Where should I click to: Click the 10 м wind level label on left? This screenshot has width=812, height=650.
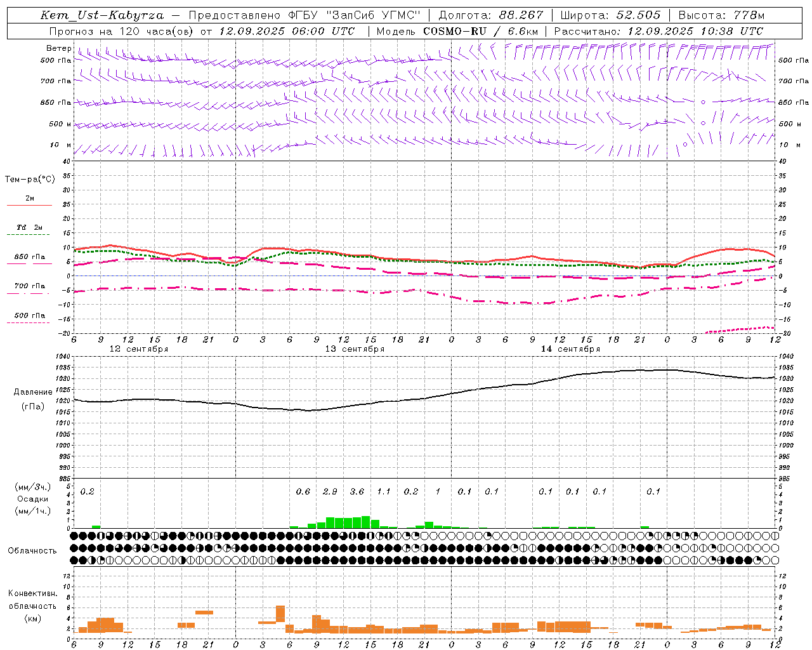(x=60, y=145)
